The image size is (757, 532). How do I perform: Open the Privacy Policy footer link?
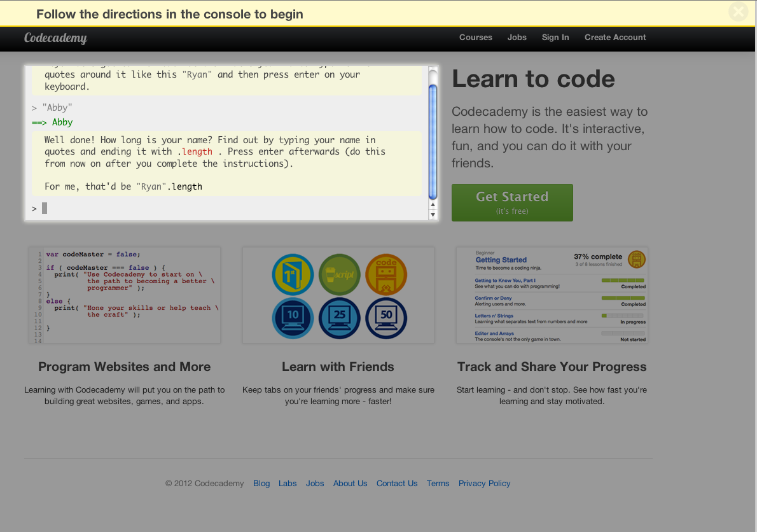pos(484,484)
